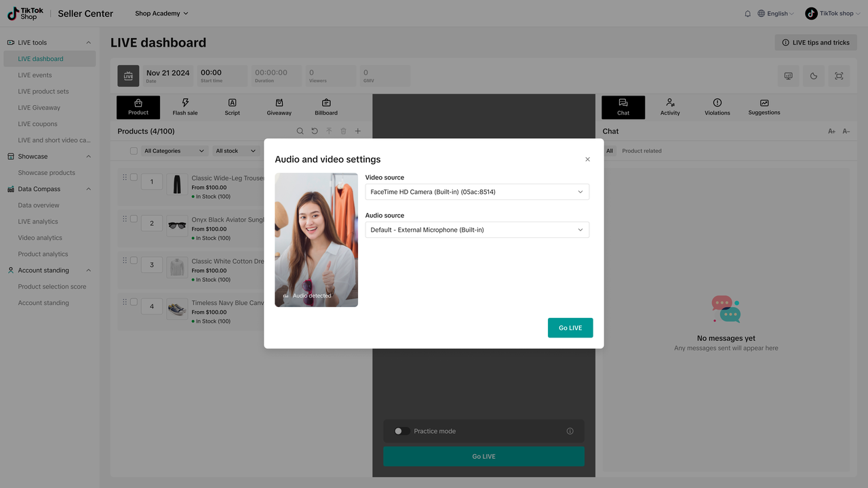Viewport: 868px width, 488px height.
Task: Check the select-all products checkbox
Action: pyautogui.click(x=134, y=151)
